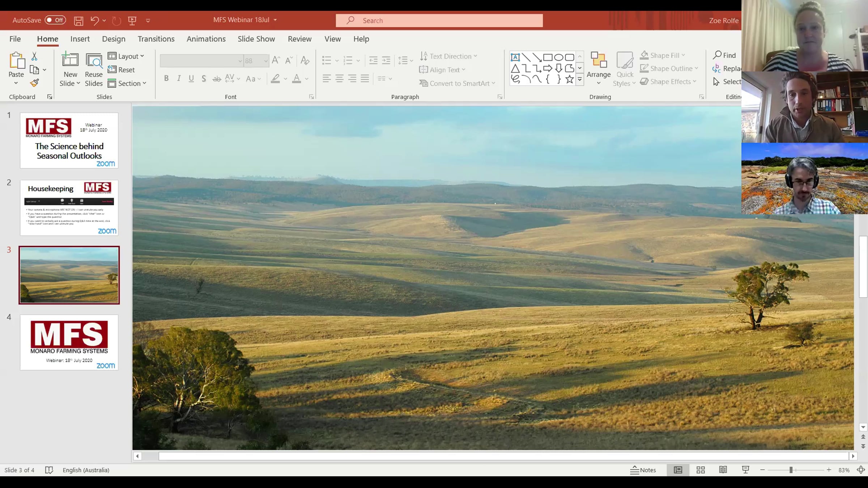Switch to Reading View

723,470
